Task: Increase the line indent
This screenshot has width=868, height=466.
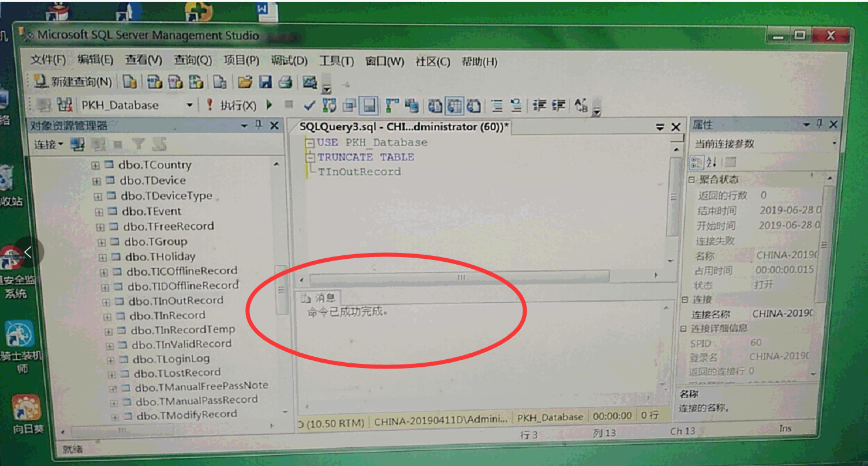Action: pos(559,106)
